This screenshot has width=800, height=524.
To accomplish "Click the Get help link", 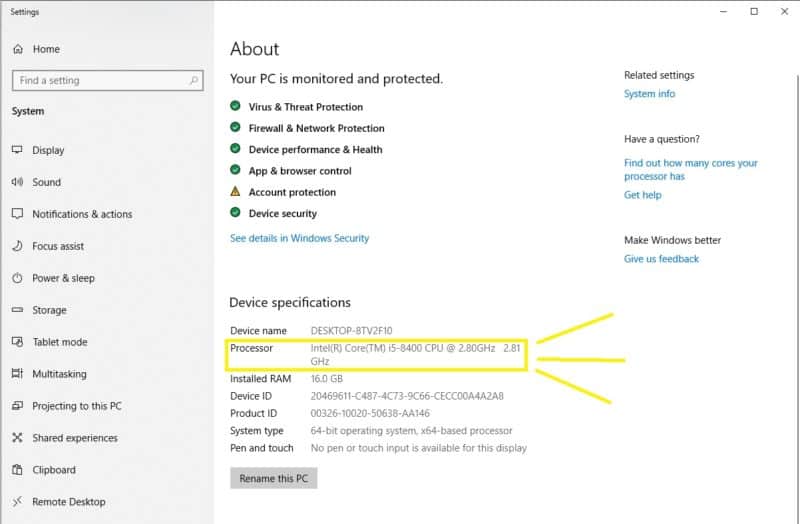I will click(x=642, y=195).
